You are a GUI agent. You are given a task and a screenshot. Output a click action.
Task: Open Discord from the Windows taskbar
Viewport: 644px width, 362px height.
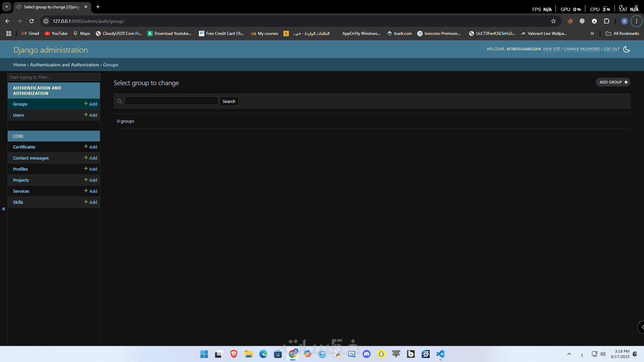367,354
